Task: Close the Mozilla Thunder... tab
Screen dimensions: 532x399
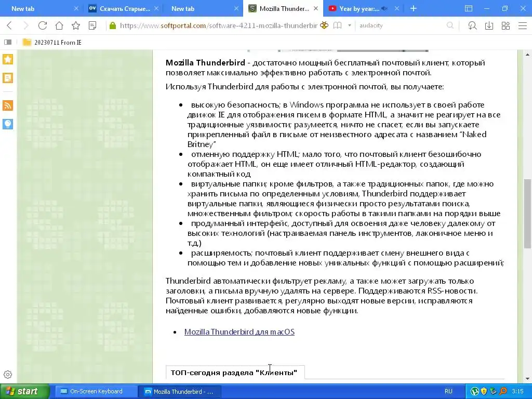Action: [x=316, y=8]
